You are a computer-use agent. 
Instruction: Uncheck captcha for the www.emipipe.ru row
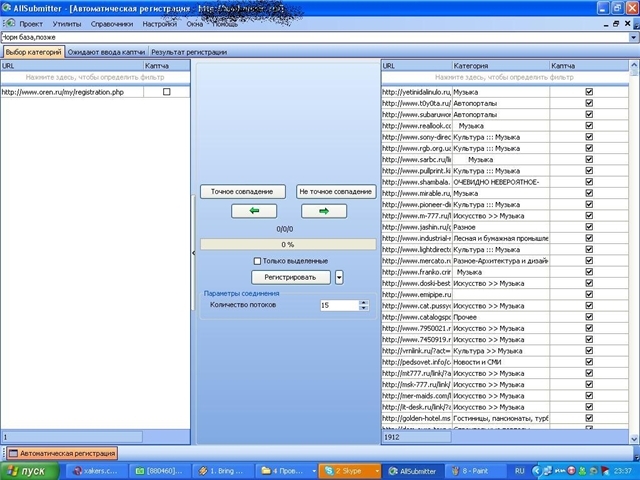(x=589, y=294)
